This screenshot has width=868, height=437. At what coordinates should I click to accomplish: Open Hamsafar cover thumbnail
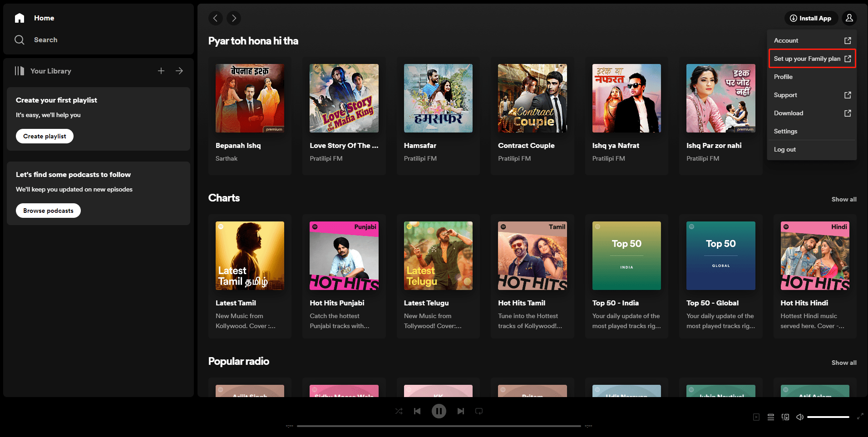[x=438, y=98]
